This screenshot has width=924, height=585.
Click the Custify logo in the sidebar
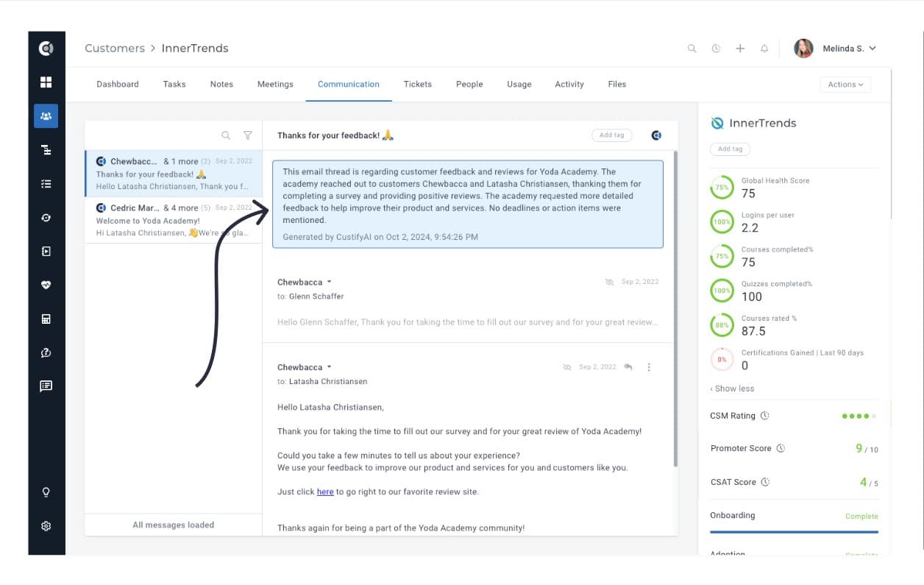coord(46,49)
